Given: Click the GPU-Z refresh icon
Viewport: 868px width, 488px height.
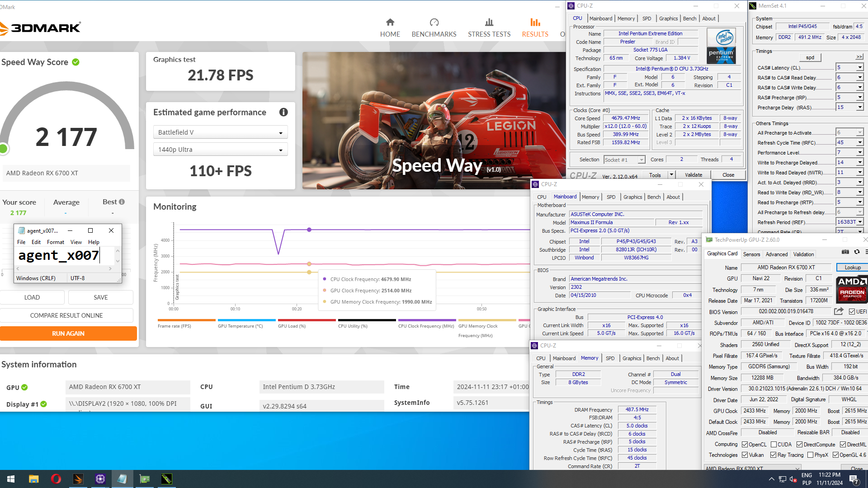Looking at the screenshot, I should [x=857, y=252].
